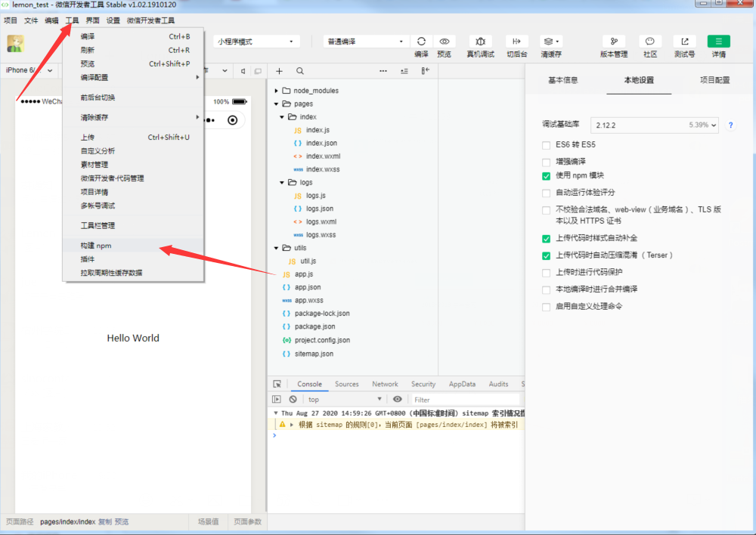
Task: Click the devtools inspect element icon
Action: pos(277,384)
